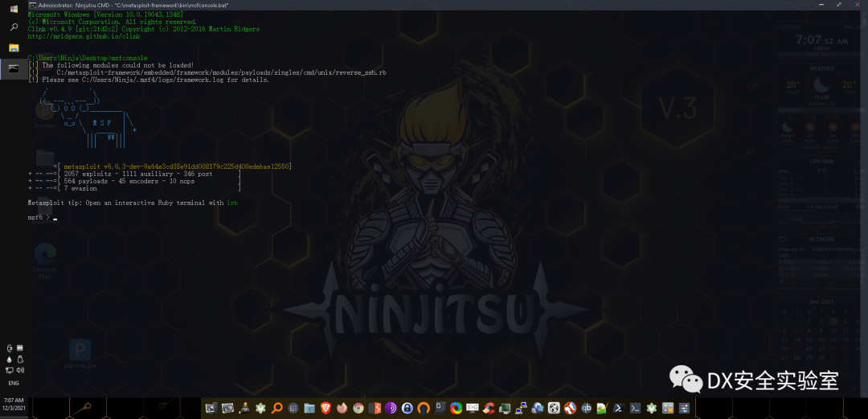Open the dark document dock icon
The height and width of the screenshot is (419, 868).
440,408
